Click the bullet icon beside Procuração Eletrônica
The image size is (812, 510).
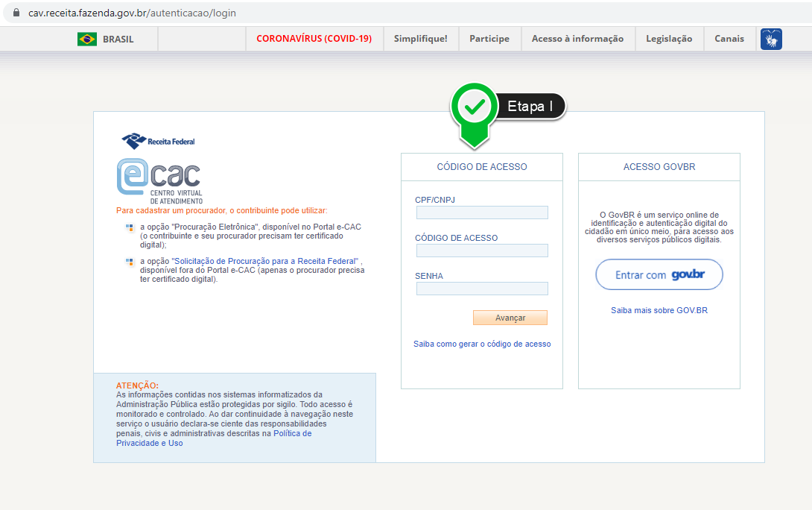point(130,227)
